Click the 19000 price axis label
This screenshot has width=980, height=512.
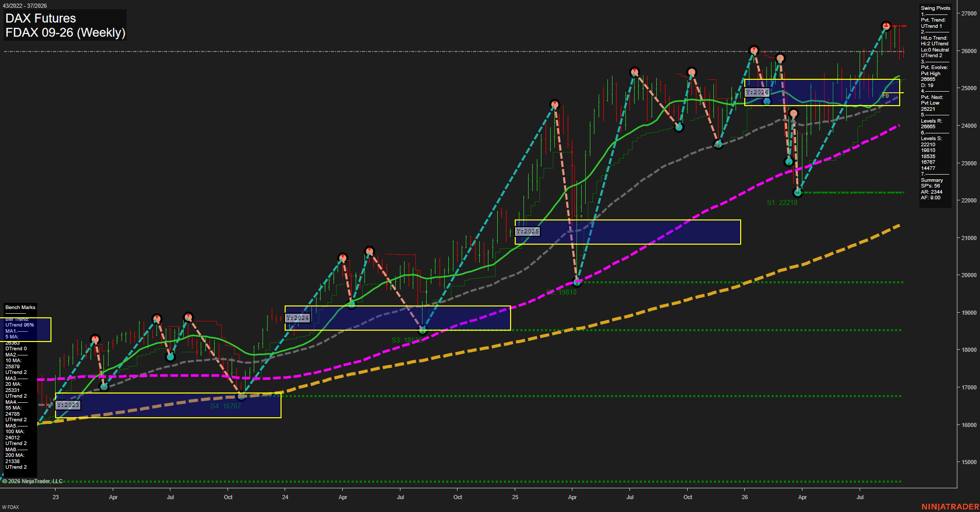969,313
